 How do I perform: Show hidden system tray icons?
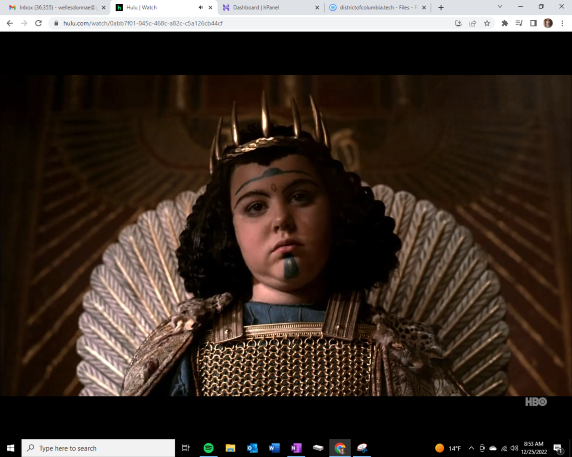471,448
